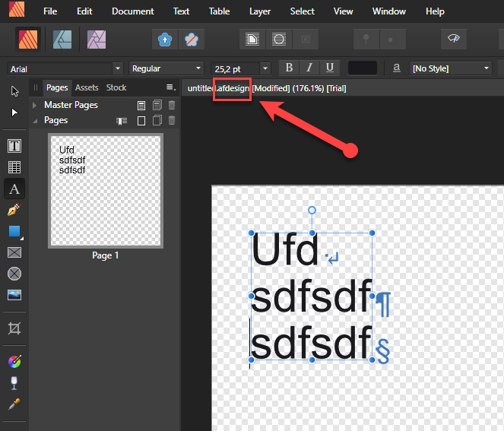
Task: Switch to the Pages tab
Action: point(57,87)
